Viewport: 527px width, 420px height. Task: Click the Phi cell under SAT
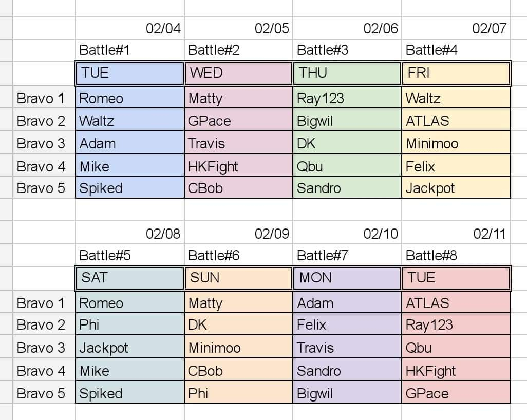[130, 324]
